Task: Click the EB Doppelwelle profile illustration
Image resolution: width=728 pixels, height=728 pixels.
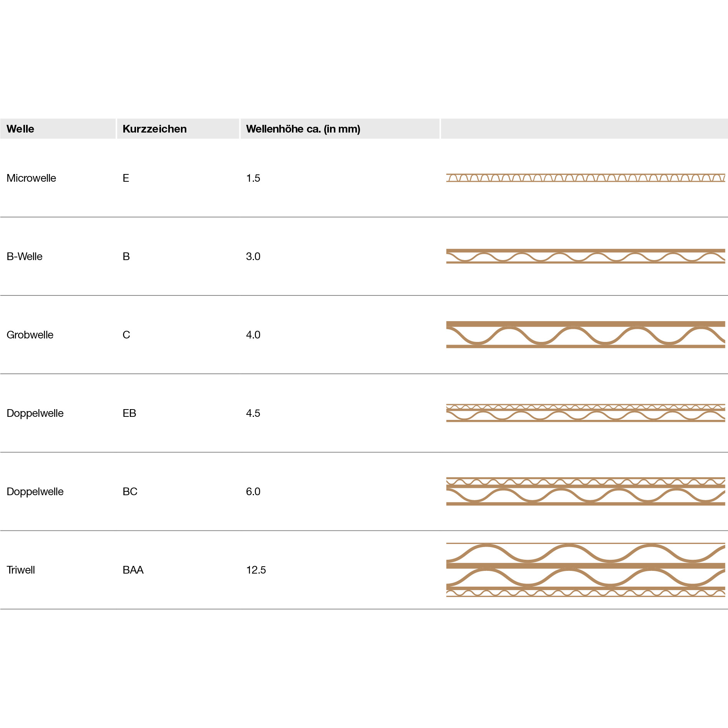Action: 585,413
